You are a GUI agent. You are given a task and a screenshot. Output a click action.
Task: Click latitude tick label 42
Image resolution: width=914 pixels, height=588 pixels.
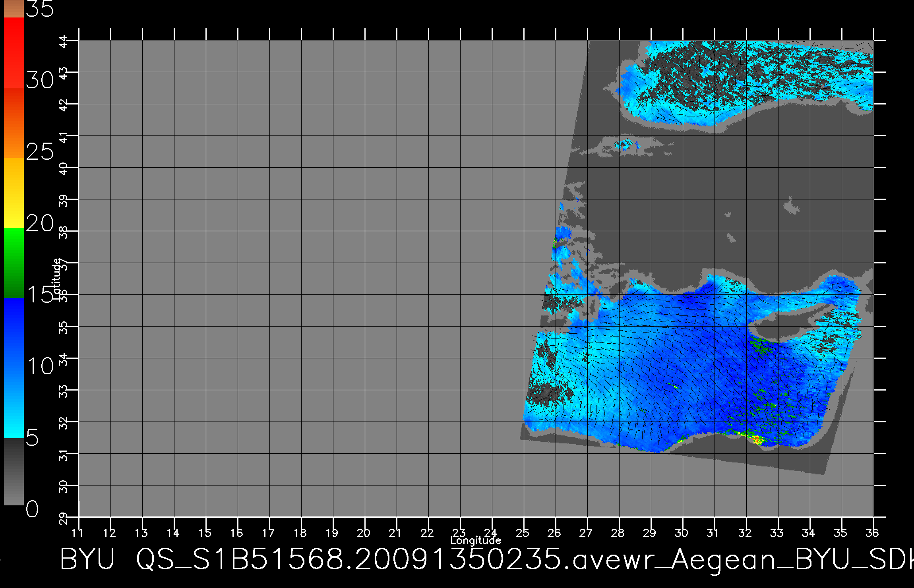point(64,105)
